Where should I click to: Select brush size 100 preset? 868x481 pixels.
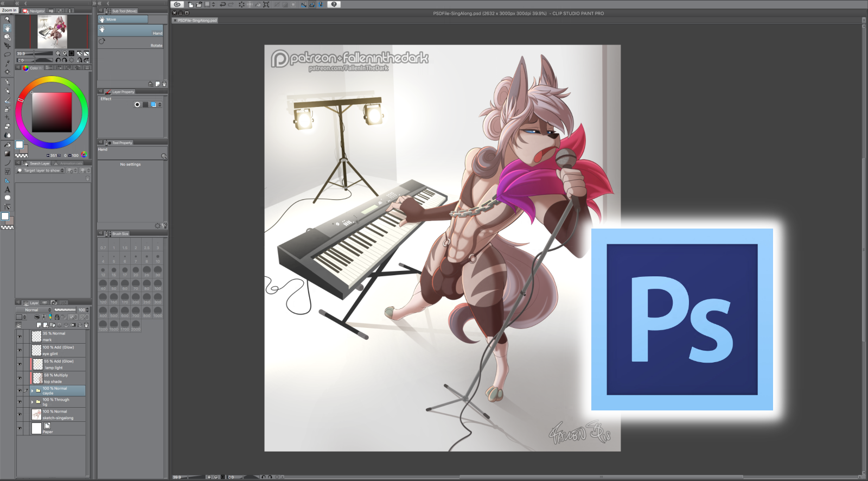[x=158, y=284]
